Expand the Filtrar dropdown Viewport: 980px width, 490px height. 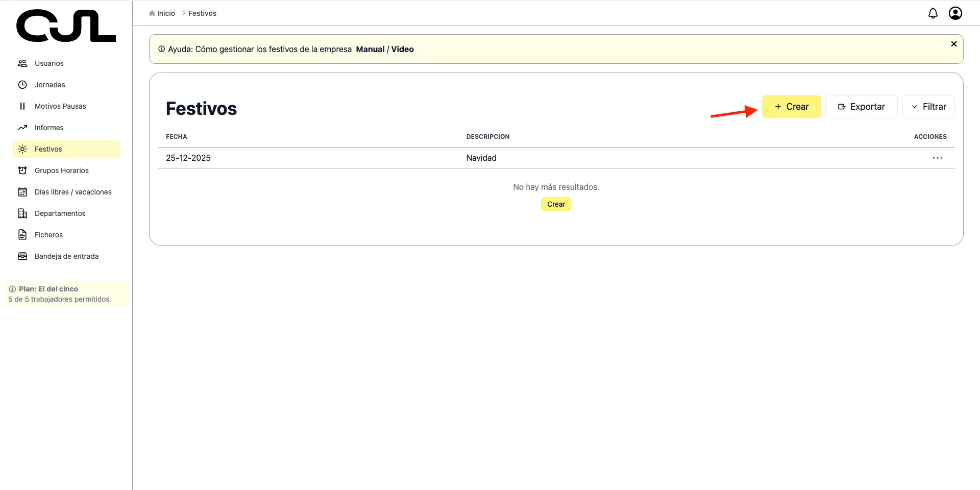pyautogui.click(x=928, y=107)
